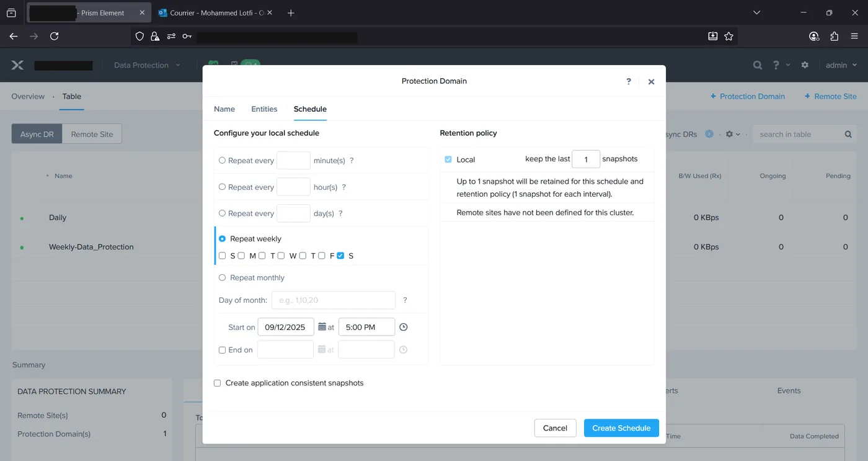Screen dimensions: 868x461
Task: Click the keep the last snapshots number field
Action: click(586, 159)
